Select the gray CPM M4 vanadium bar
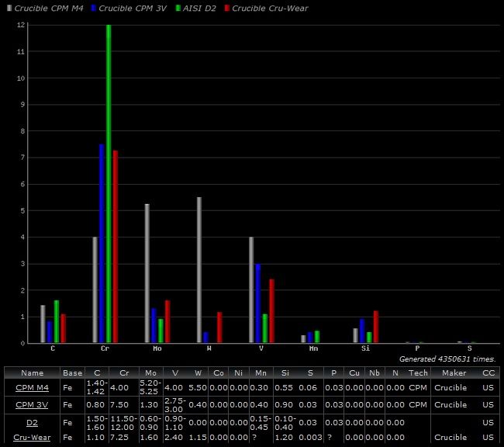This screenshot has height=447, width=504. 251,289
